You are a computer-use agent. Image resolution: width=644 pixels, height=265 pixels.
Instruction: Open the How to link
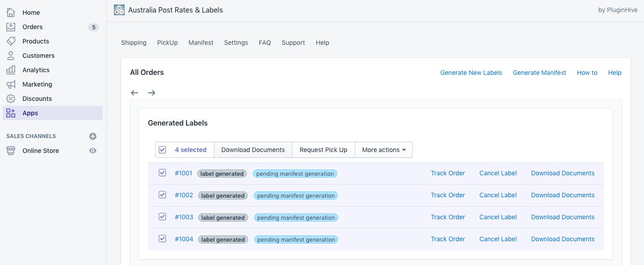[x=587, y=73]
